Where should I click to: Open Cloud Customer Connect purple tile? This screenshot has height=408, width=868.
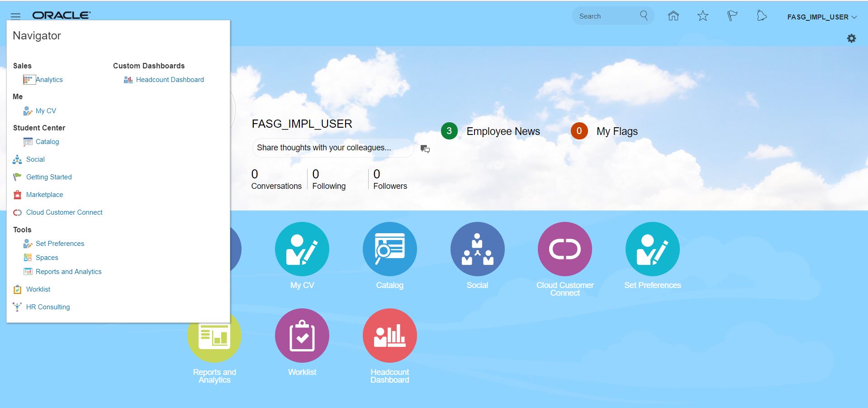point(564,249)
